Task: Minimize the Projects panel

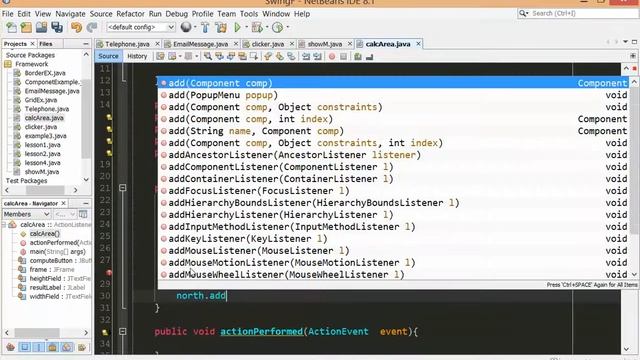Action: [x=86, y=44]
